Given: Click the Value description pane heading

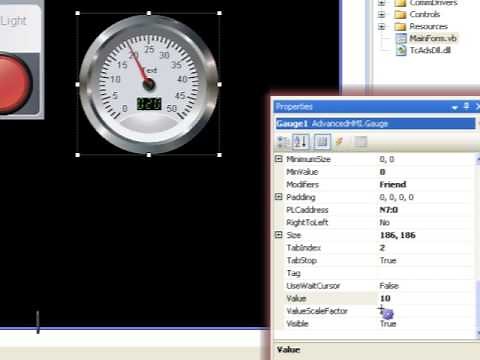Looking at the screenshot, I should [289, 350].
